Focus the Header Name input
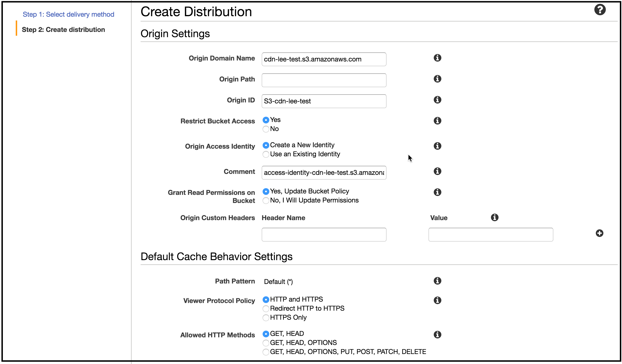Image resolution: width=622 pixels, height=364 pixels. point(324,235)
